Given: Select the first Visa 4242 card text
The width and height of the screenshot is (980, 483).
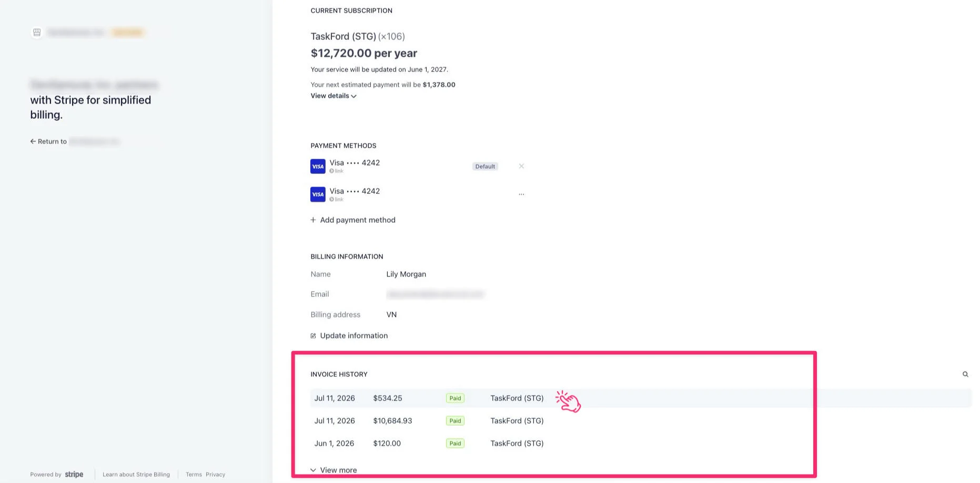Looking at the screenshot, I should click(x=355, y=163).
